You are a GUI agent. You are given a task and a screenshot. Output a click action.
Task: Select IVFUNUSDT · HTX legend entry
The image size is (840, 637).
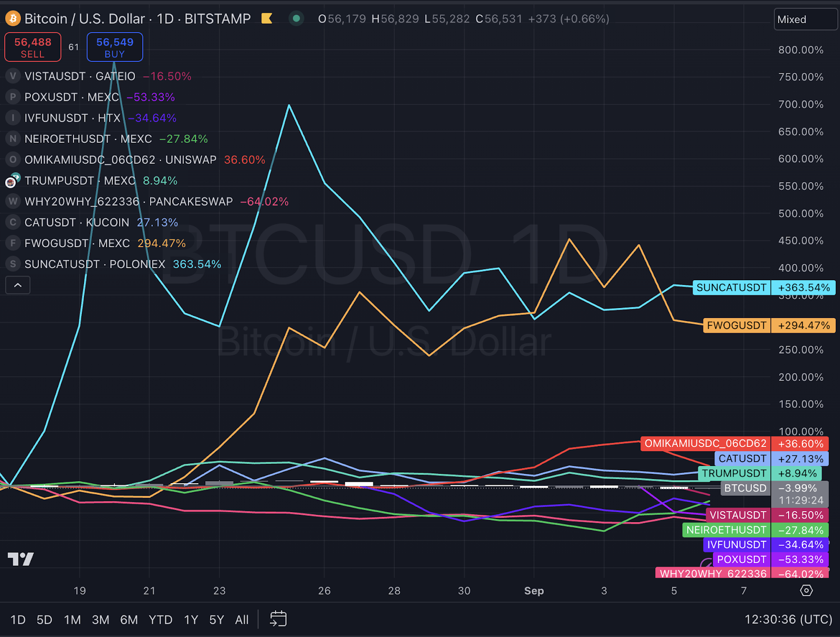[x=72, y=118]
